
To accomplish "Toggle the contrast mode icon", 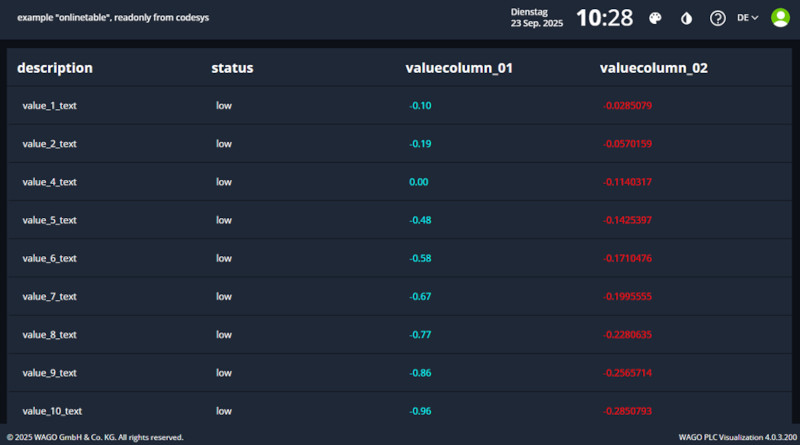I will tap(686, 18).
